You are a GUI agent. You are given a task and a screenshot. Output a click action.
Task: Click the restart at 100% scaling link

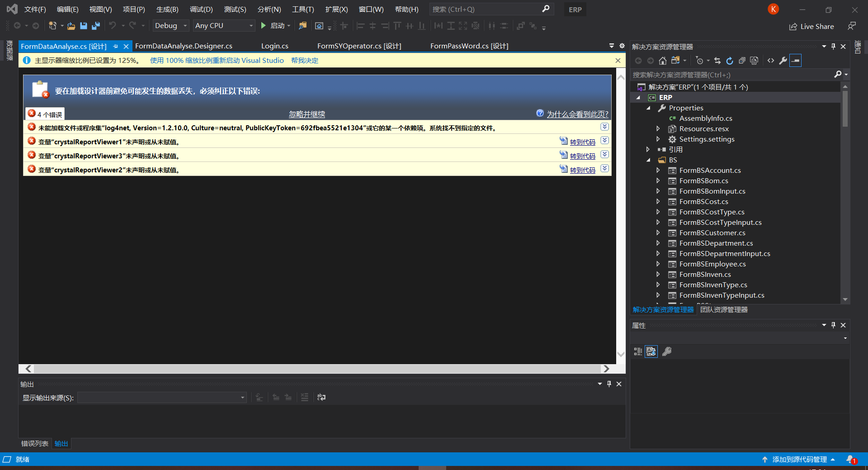(x=217, y=61)
